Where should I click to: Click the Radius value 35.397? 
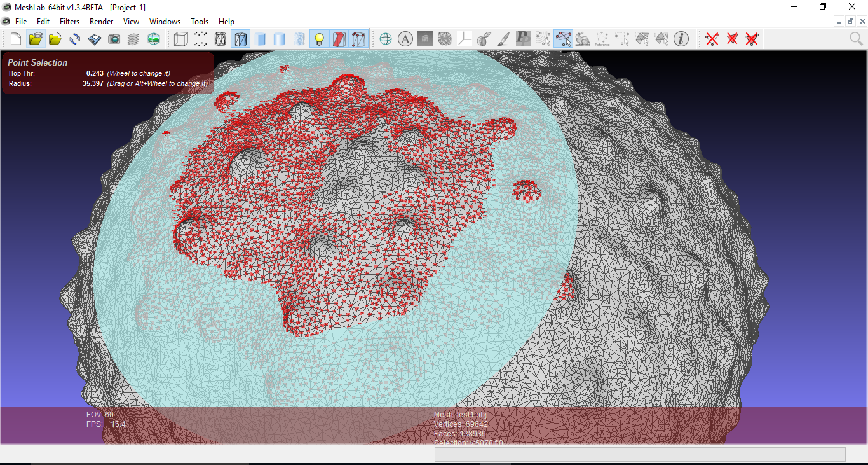93,83
